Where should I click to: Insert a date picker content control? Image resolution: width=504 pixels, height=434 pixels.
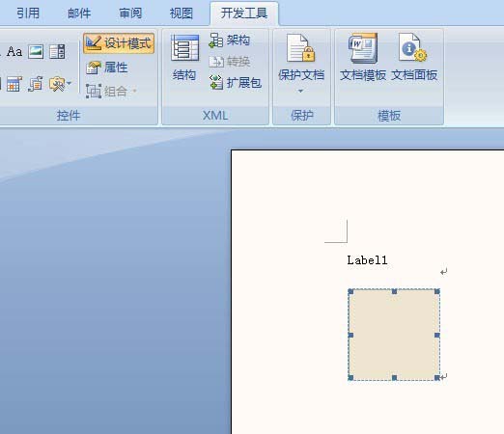coord(14,84)
